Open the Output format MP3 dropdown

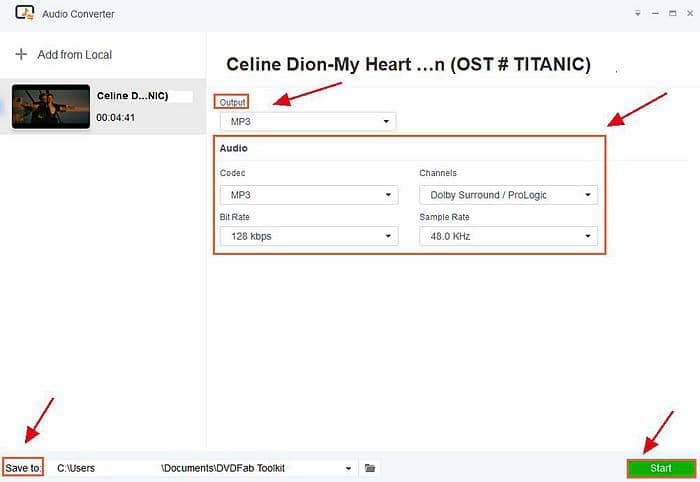[308, 121]
